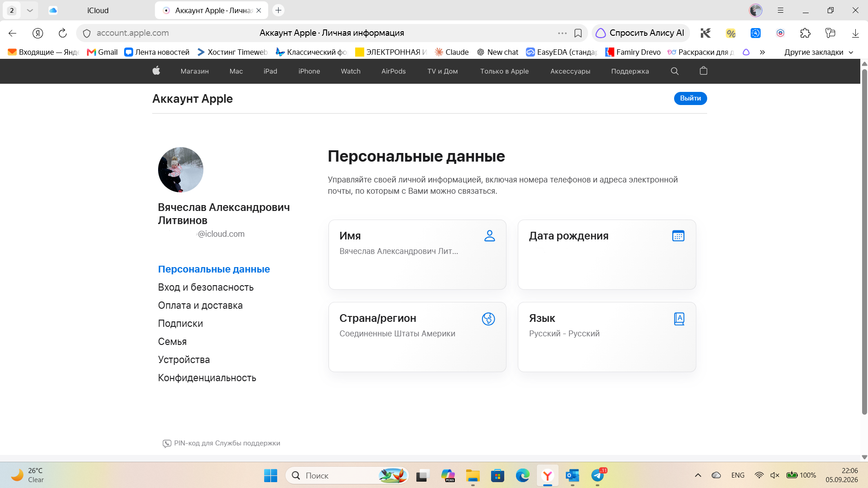The height and width of the screenshot is (488, 868).
Task: Click Спросить Алису AI button
Action: [641, 33]
